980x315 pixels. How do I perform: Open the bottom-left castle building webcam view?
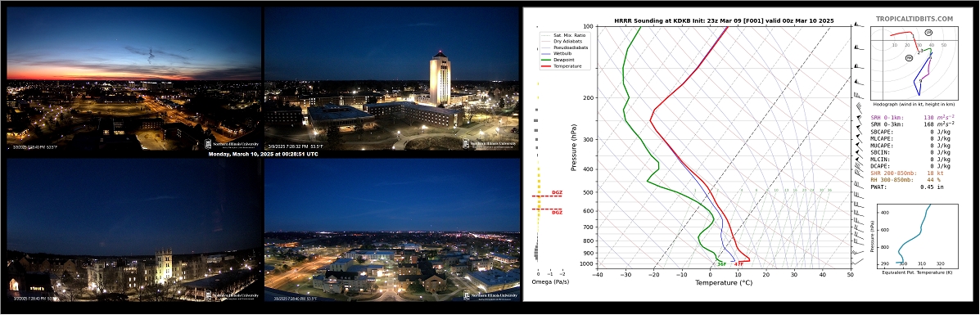[133, 229]
